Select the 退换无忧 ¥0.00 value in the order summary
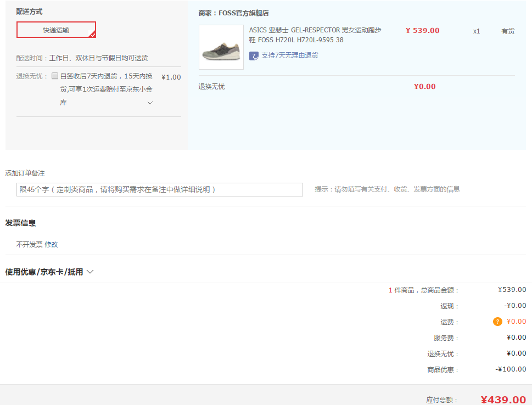 (x=517, y=353)
